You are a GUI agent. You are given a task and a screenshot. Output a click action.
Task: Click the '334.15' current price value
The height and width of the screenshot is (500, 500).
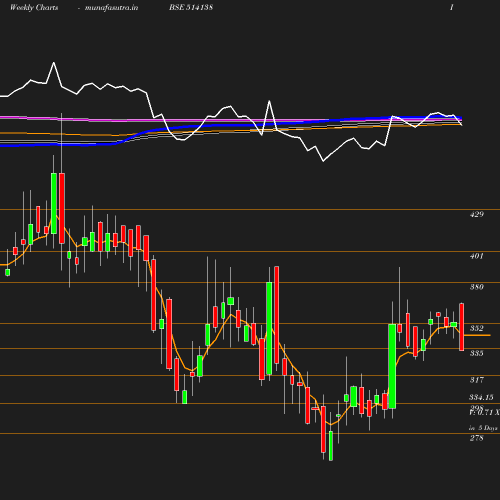(481, 397)
